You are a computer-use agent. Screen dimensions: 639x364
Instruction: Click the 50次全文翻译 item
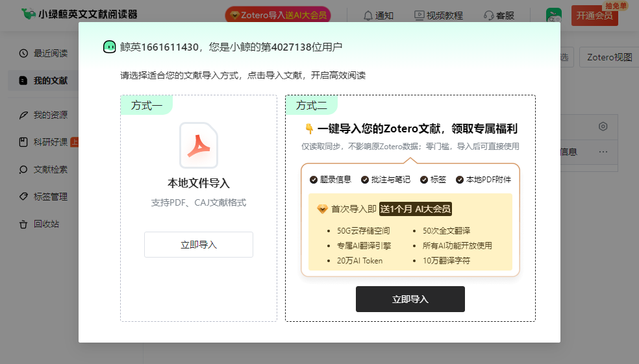click(x=446, y=231)
